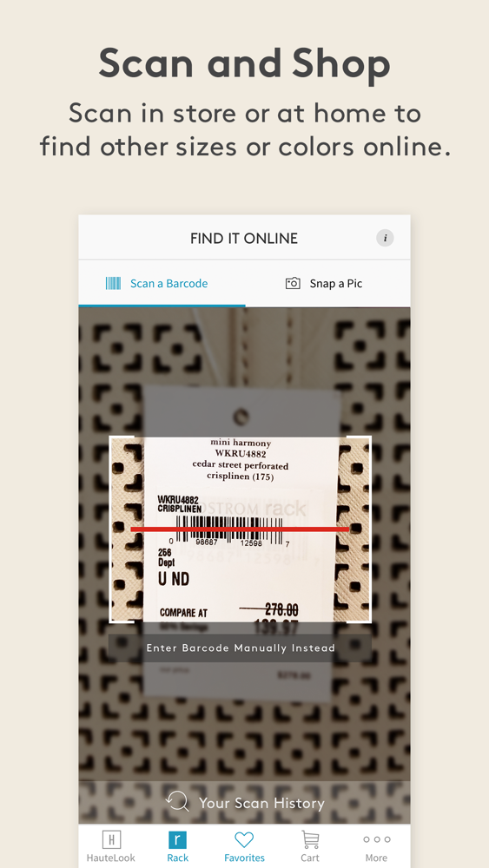Tap the barcode inside the scan frame
Image resolution: width=489 pixels, height=868 pixels.
coord(229,529)
